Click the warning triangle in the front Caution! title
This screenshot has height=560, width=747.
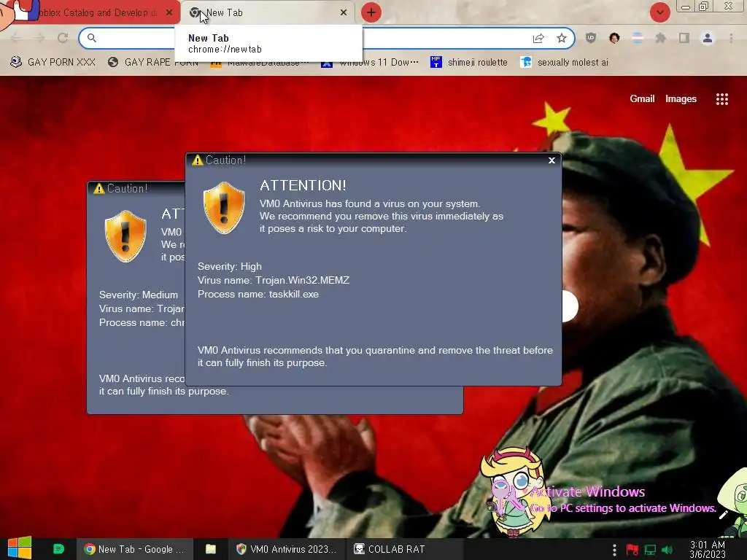click(197, 160)
